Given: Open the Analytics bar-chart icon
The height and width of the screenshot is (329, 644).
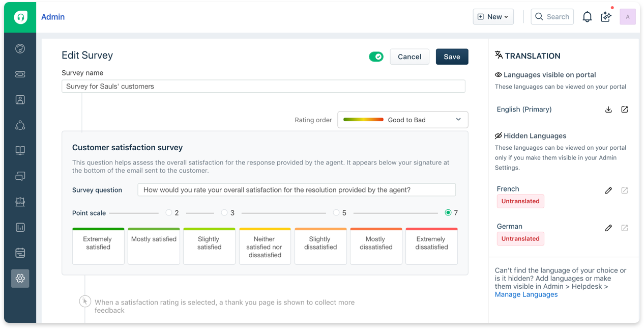Looking at the screenshot, I should [20, 227].
